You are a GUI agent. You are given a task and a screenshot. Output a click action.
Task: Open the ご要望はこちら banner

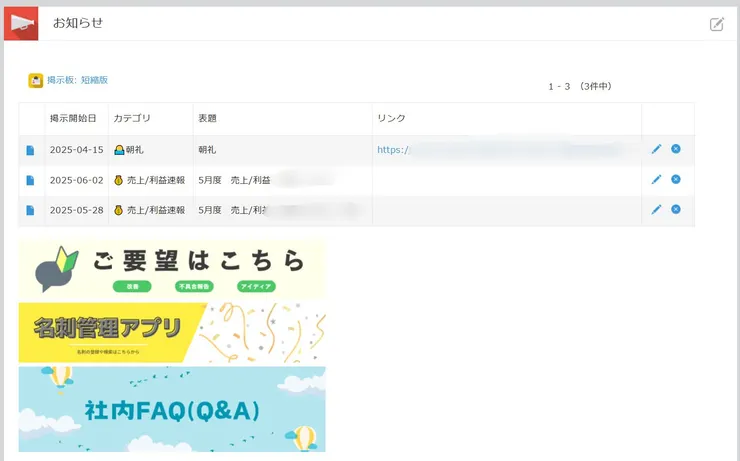pyautogui.click(x=172, y=269)
